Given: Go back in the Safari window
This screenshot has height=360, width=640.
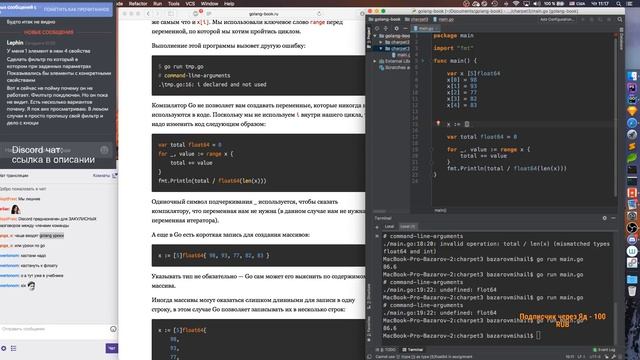Looking at the screenshot, I should [x=148, y=14].
